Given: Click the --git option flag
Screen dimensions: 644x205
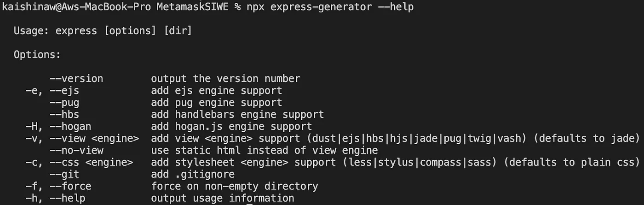Looking at the screenshot, I should tap(64, 174).
